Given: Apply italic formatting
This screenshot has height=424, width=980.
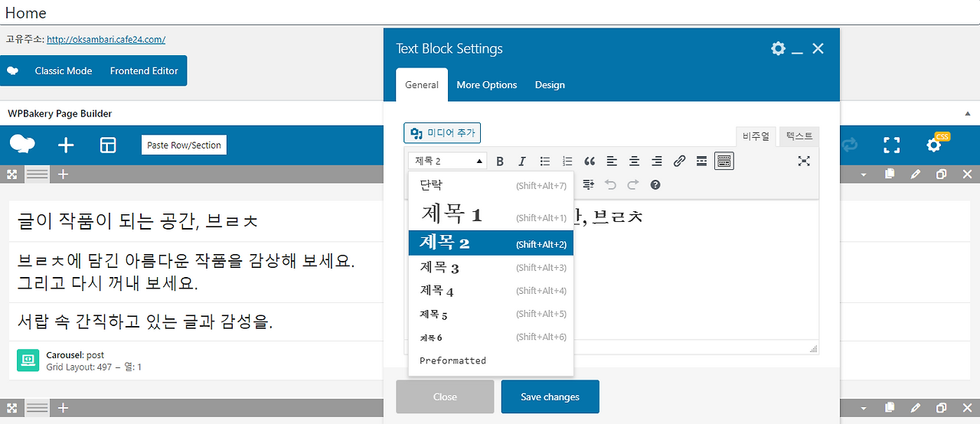Looking at the screenshot, I should point(522,161).
